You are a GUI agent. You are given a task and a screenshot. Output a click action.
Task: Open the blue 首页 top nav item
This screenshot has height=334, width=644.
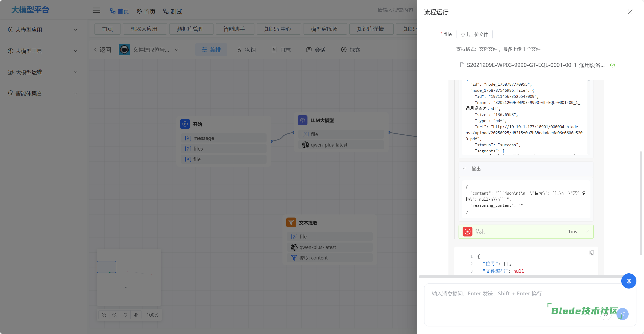pyautogui.click(x=120, y=11)
